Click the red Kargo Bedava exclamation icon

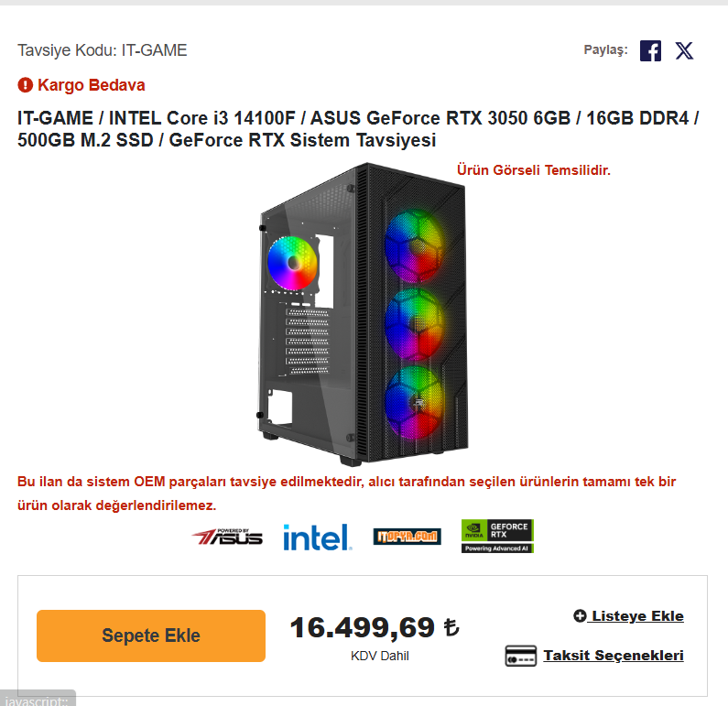[x=25, y=85]
